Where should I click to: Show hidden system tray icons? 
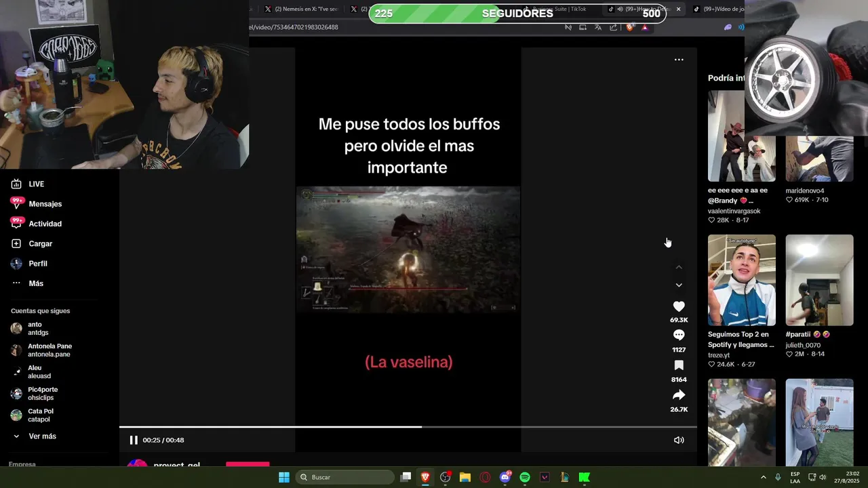pos(763,477)
